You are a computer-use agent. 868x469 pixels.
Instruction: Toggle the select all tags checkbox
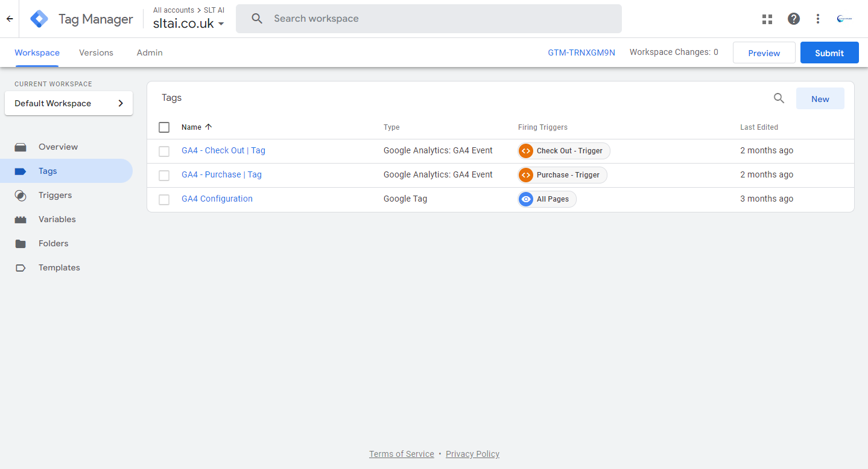(x=164, y=127)
